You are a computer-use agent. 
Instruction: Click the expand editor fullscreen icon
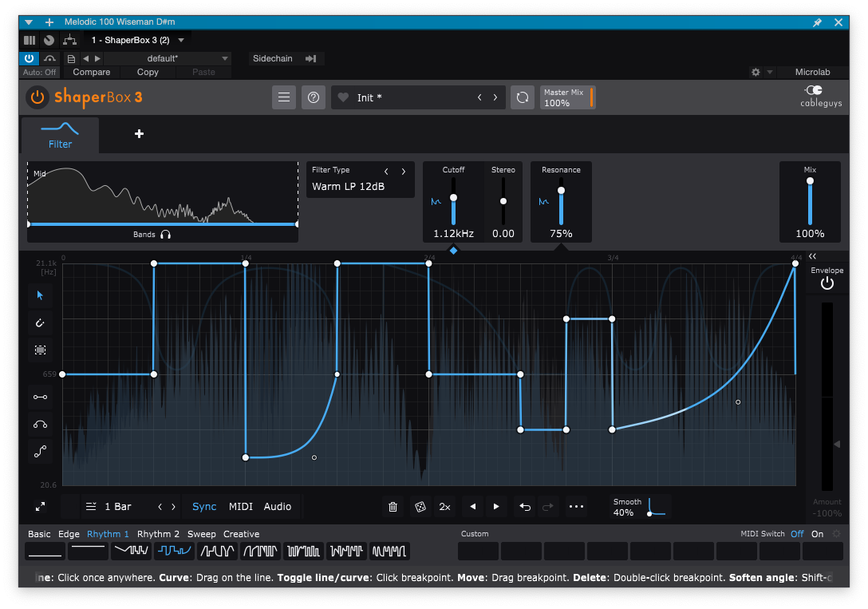(x=41, y=507)
